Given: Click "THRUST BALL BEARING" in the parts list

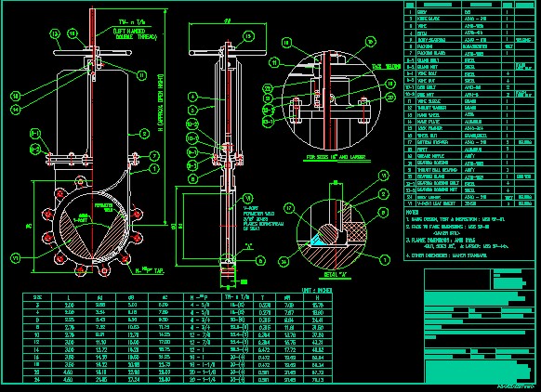Looking at the screenshot, I should click(437, 170).
